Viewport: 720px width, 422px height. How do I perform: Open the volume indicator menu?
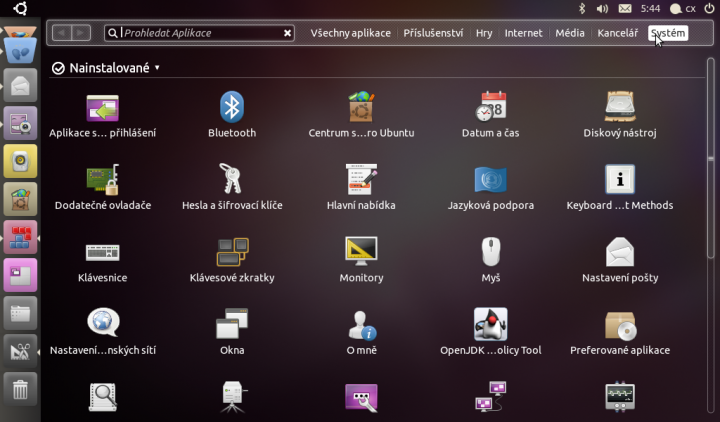[602, 9]
